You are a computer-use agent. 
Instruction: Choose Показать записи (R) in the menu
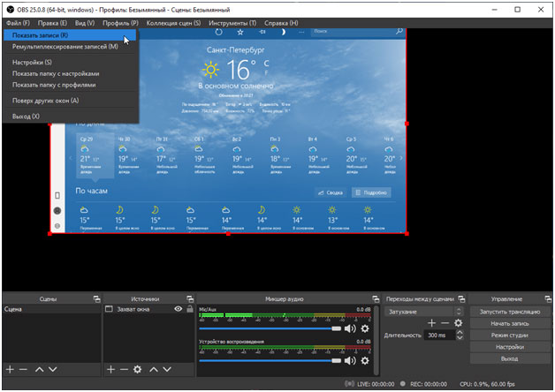(x=70, y=35)
